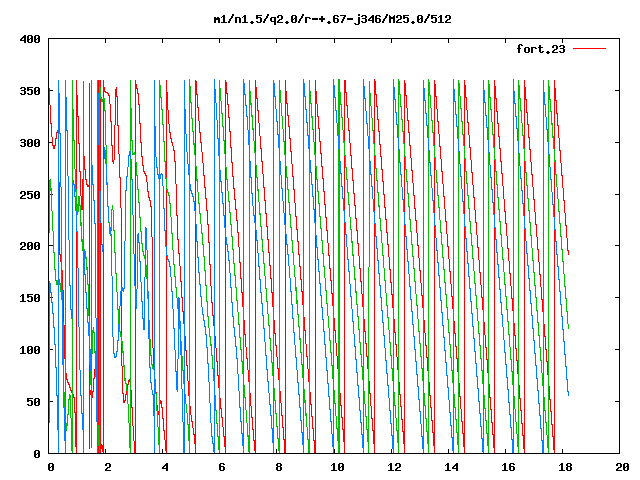
Task: Click the x-axis label 2
Action: coord(108,467)
